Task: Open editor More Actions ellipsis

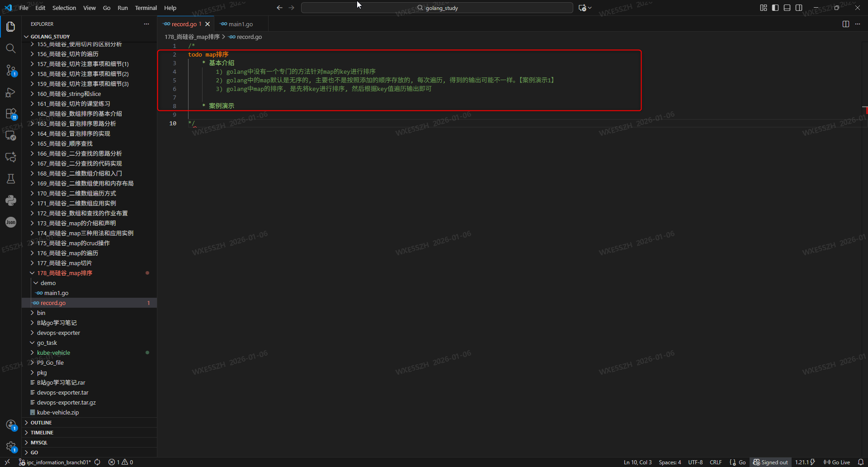Action: pyautogui.click(x=858, y=24)
